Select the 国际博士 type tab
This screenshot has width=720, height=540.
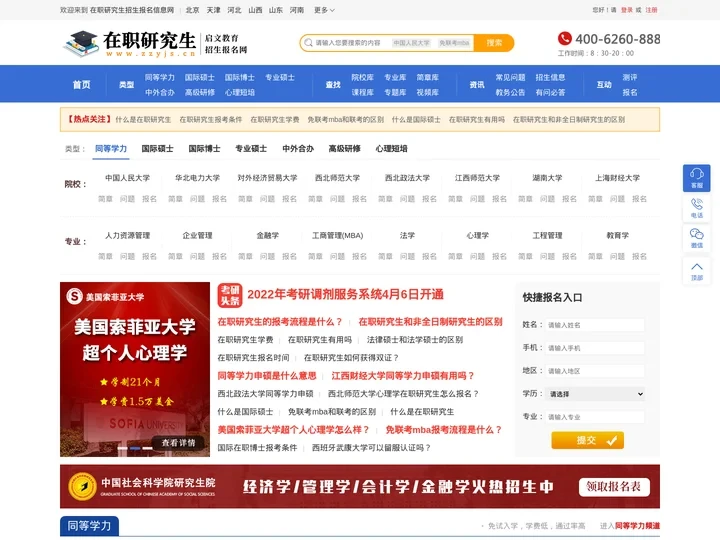(x=204, y=149)
